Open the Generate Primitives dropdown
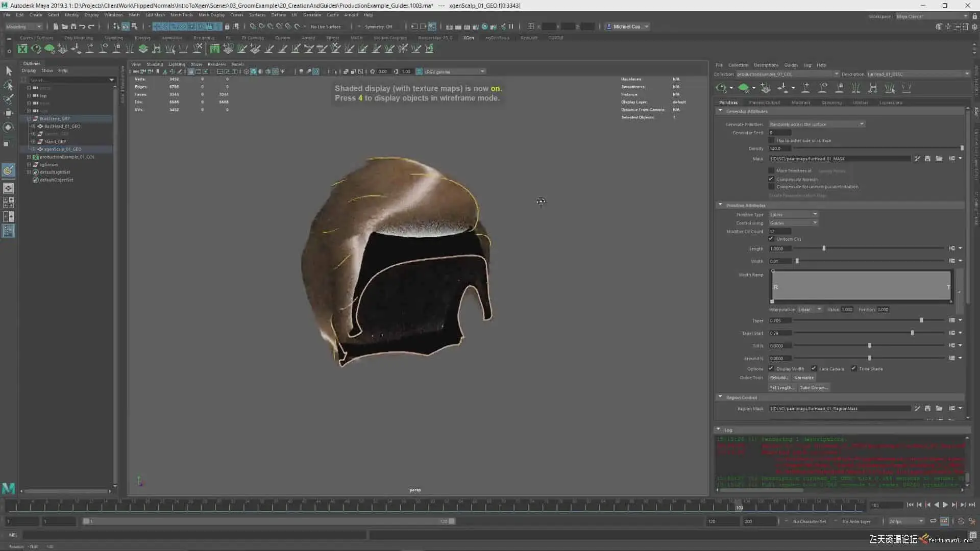 click(817, 124)
